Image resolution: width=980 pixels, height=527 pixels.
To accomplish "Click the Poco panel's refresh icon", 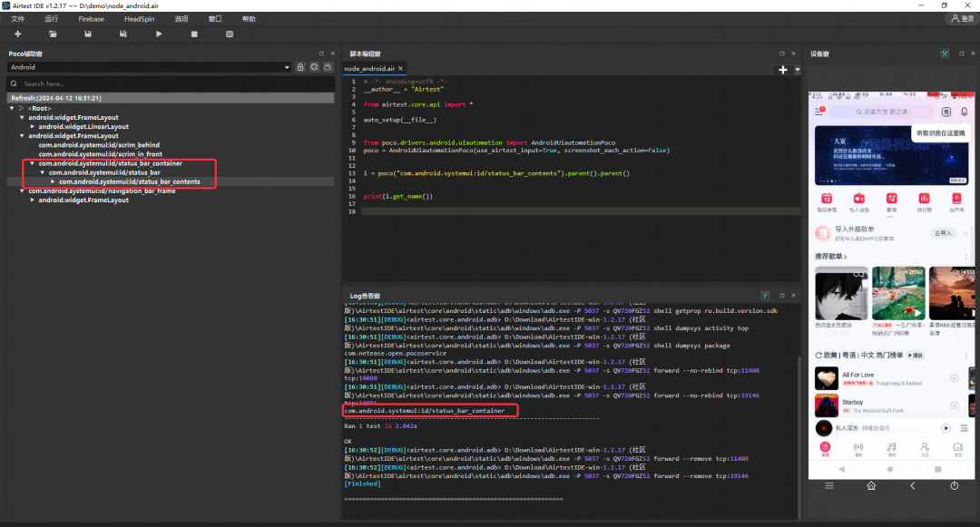I will (x=314, y=67).
